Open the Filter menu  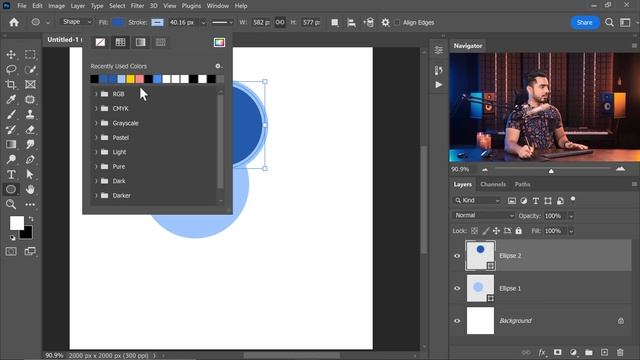tap(137, 6)
